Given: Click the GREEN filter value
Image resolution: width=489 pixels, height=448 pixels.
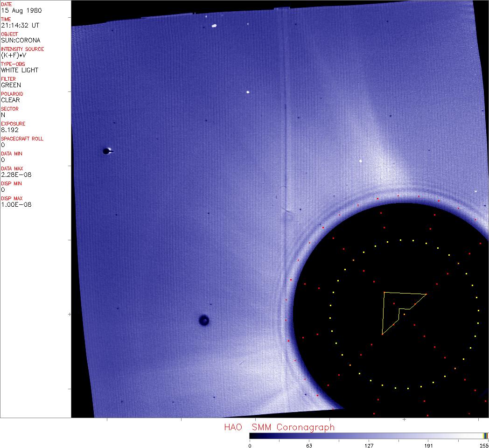Looking at the screenshot, I should (11, 85).
